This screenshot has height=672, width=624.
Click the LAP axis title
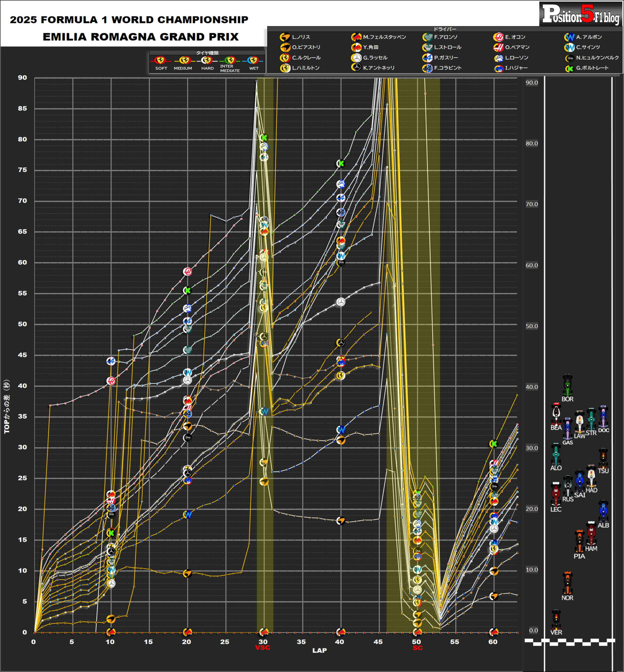pyautogui.click(x=319, y=650)
